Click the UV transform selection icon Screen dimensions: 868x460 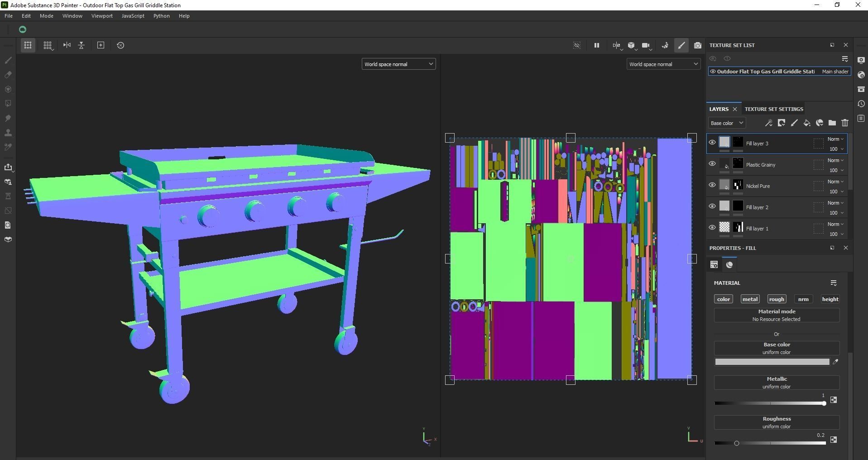[x=28, y=45]
